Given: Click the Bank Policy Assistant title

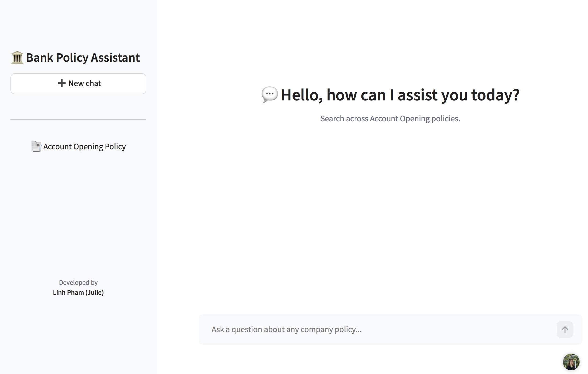Looking at the screenshot, I should (x=83, y=58).
